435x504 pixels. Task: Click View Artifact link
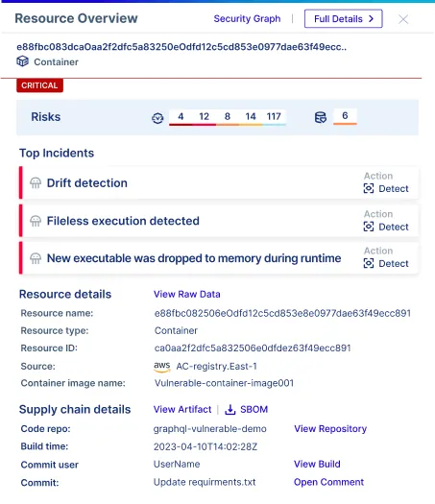pos(182,409)
